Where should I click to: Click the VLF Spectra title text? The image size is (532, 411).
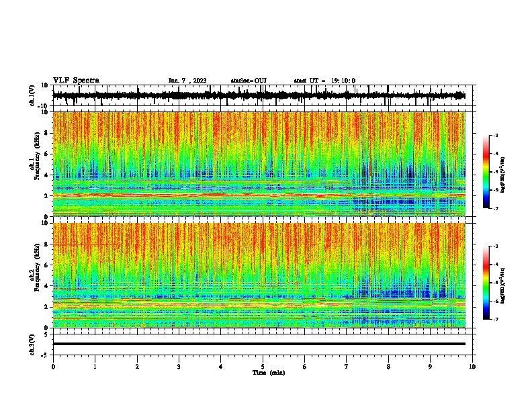point(76,81)
